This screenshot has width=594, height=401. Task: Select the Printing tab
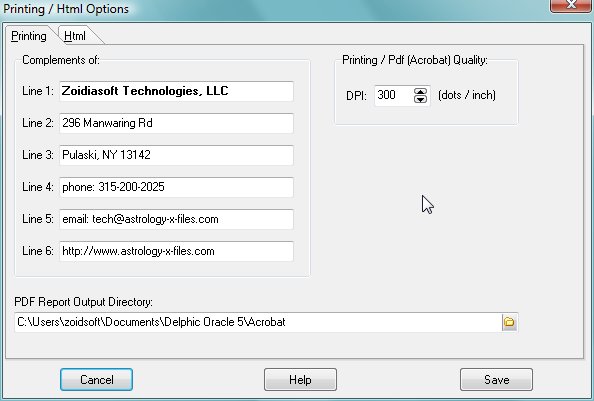point(29,36)
